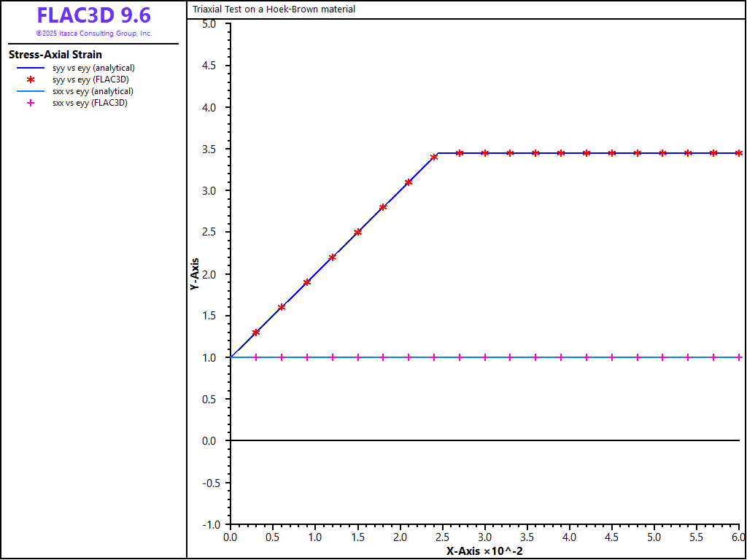This screenshot has width=747, height=560.
Task: Select the X-Axis ×10^-2 label
Action: pos(484,551)
